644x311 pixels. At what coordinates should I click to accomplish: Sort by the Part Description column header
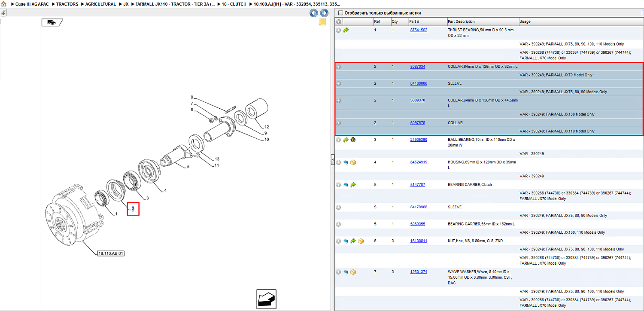pos(483,21)
